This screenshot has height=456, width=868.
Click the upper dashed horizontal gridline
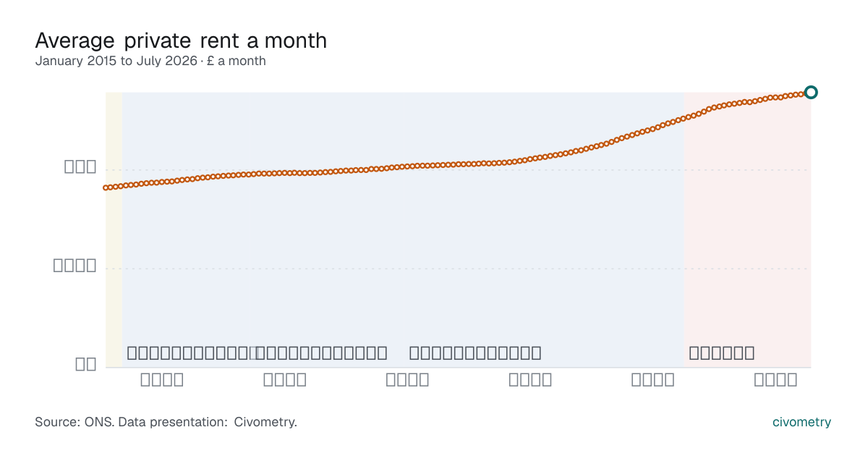pyautogui.click(x=458, y=169)
